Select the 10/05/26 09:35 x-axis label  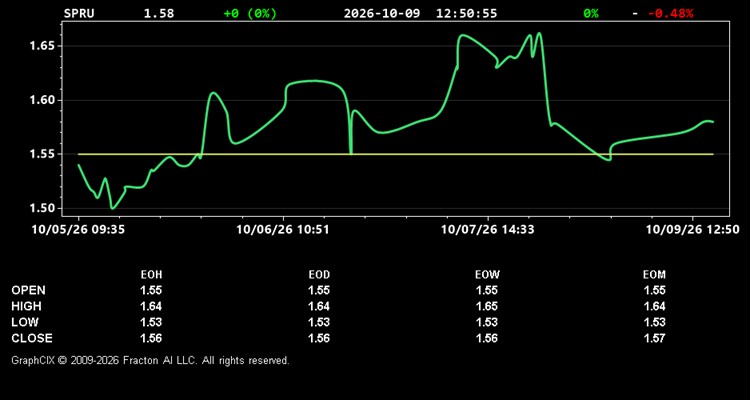tap(78, 230)
